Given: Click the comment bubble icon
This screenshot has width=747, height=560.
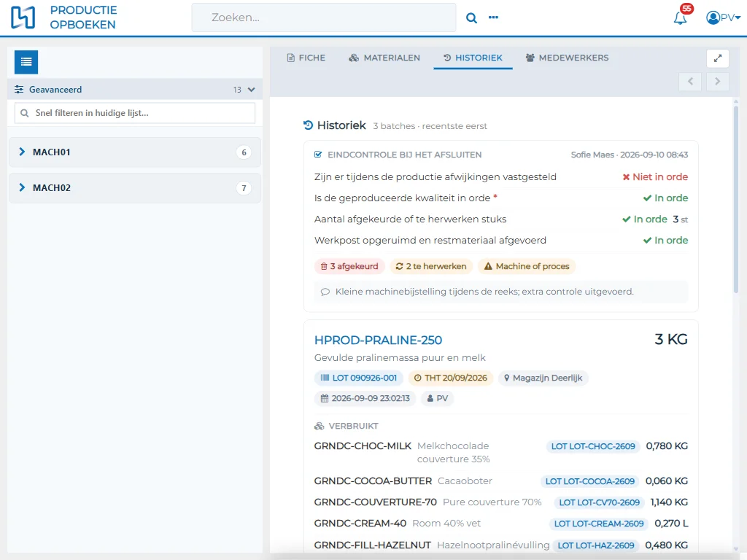Looking at the screenshot, I should point(325,292).
